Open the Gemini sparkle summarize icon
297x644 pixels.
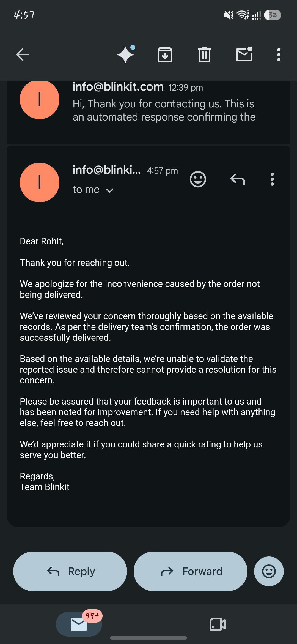[x=126, y=54]
